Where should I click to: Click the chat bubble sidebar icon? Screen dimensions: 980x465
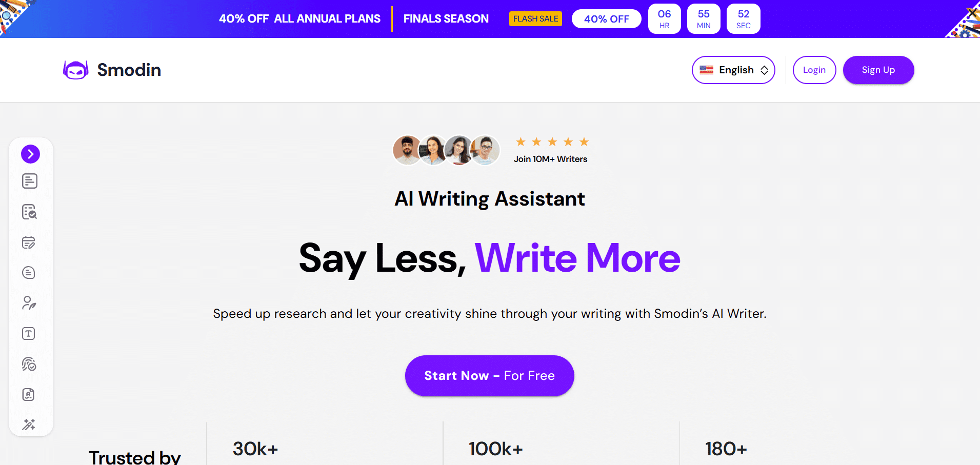(x=29, y=273)
